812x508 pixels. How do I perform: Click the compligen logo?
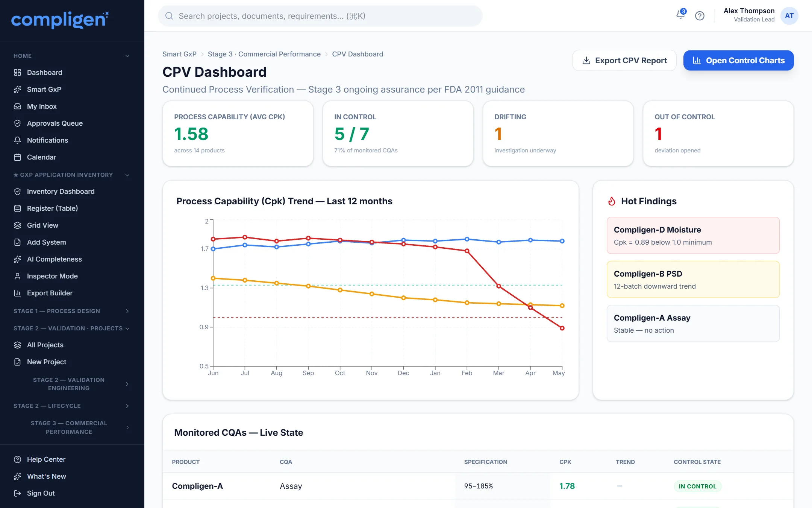(x=60, y=20)
